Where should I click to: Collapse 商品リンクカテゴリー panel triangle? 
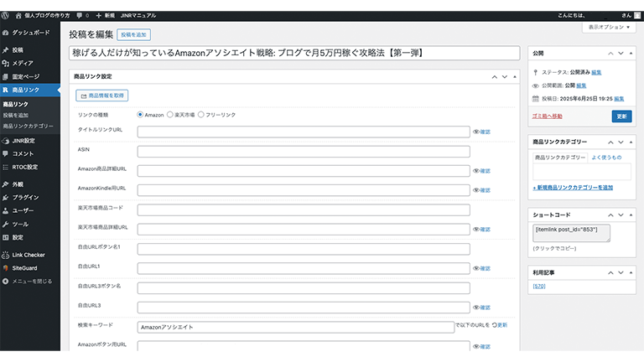point(631,142)
